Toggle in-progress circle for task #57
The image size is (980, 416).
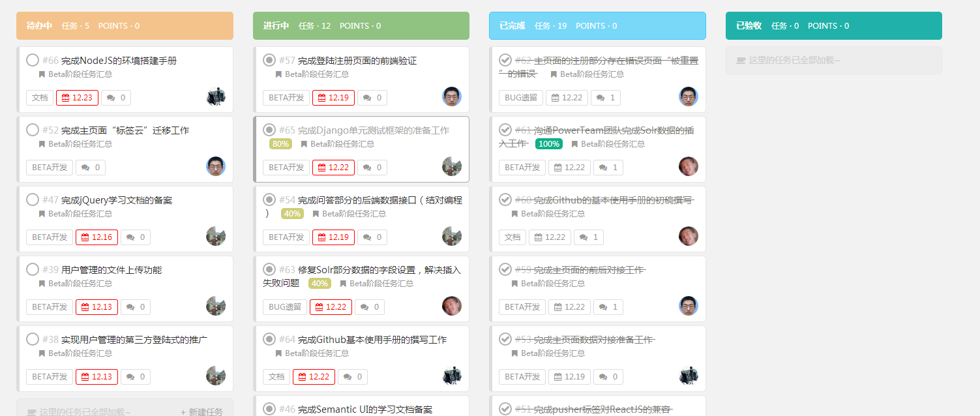pyautogui.click(x=269, y=60)
